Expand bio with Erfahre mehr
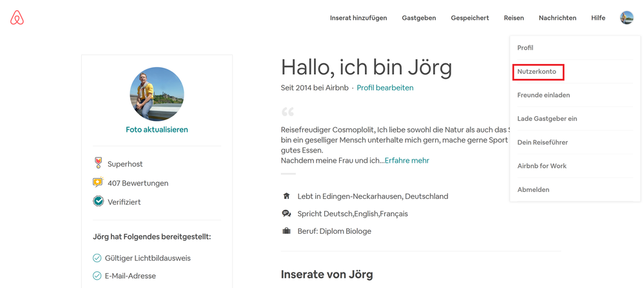 pos(407,161)
